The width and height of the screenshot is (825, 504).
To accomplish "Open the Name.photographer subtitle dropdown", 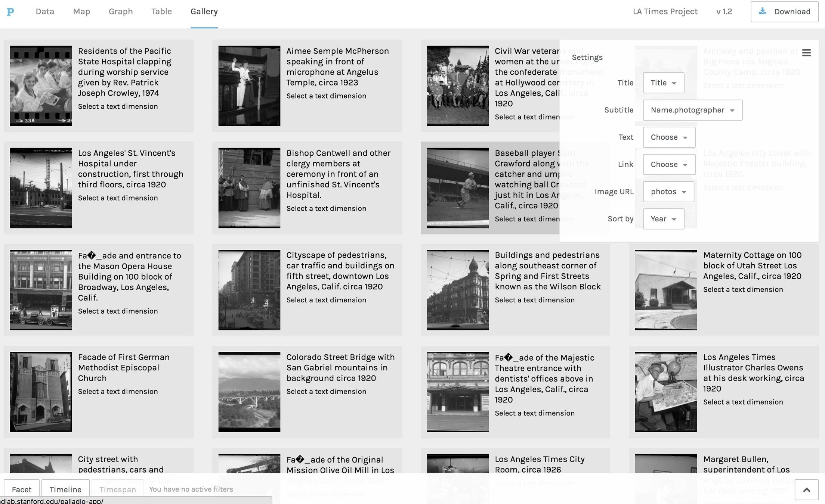I will [692, 110].
